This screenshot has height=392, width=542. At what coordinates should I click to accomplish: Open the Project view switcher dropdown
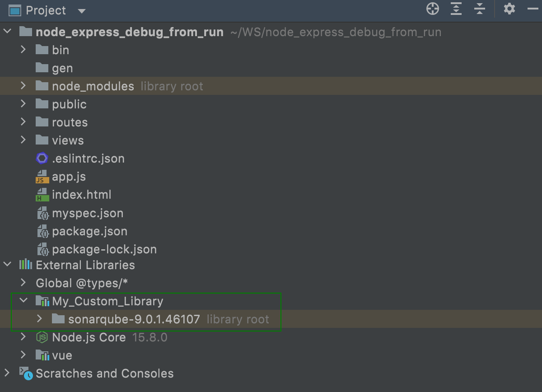[x=81, y=10]
